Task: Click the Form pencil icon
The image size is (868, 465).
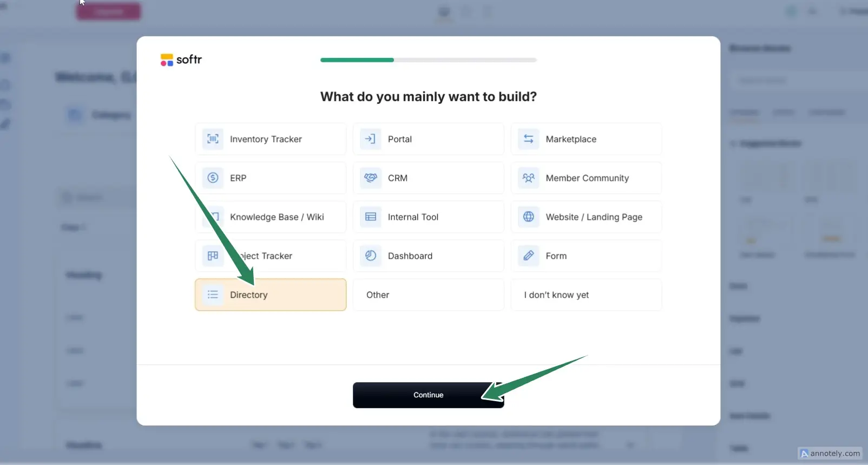Action: tap(529, 256)
